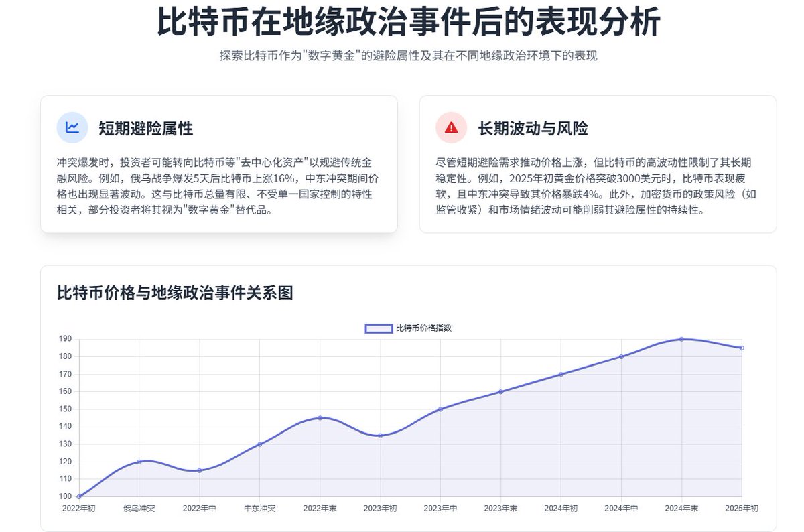Click the 2025年初 final data point

coord(742,348)
